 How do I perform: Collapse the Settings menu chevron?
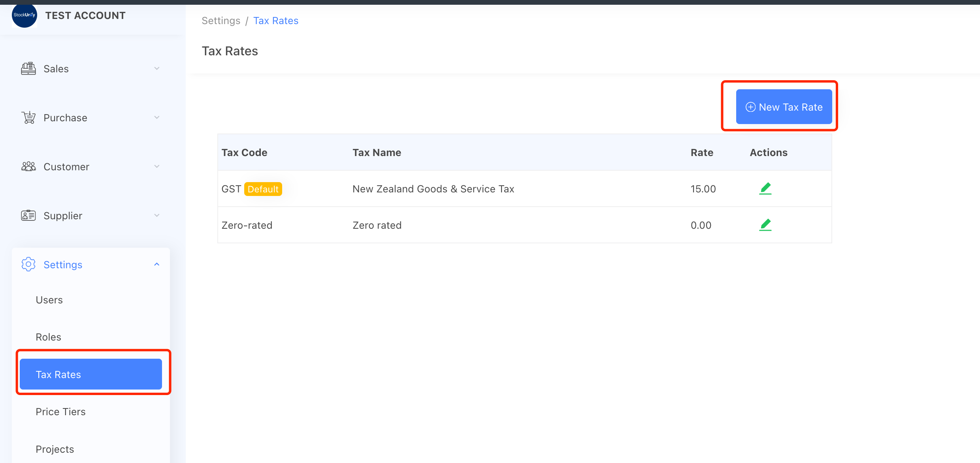157,264
